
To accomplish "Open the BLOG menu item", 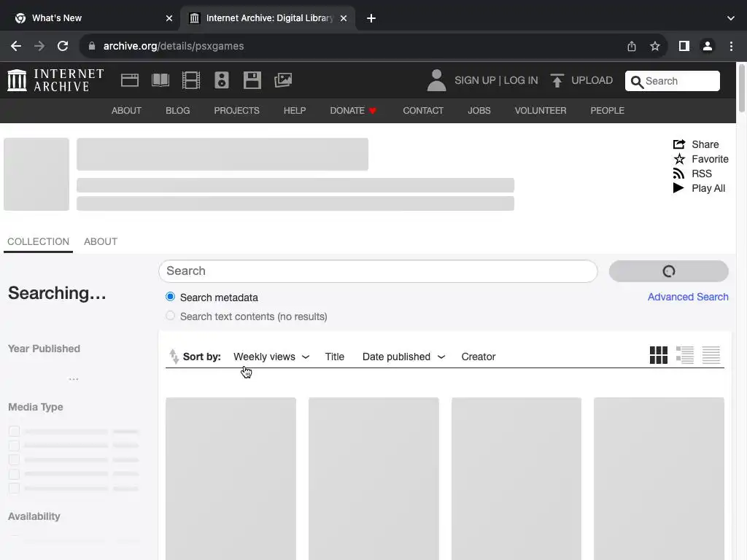I will click(178, 111).
